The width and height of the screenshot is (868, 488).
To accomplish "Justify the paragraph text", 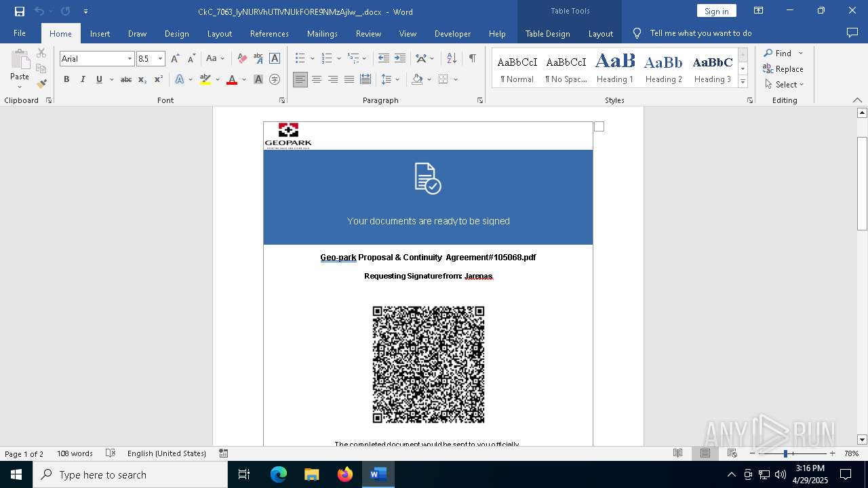I will point(349,79).
